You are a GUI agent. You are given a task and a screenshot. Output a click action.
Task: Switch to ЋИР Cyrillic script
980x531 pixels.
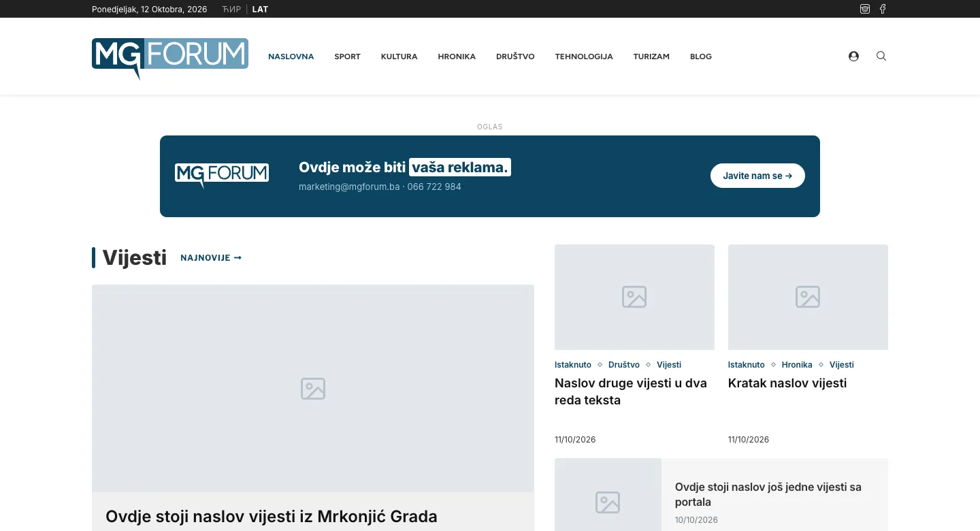(x=231, y=10)
